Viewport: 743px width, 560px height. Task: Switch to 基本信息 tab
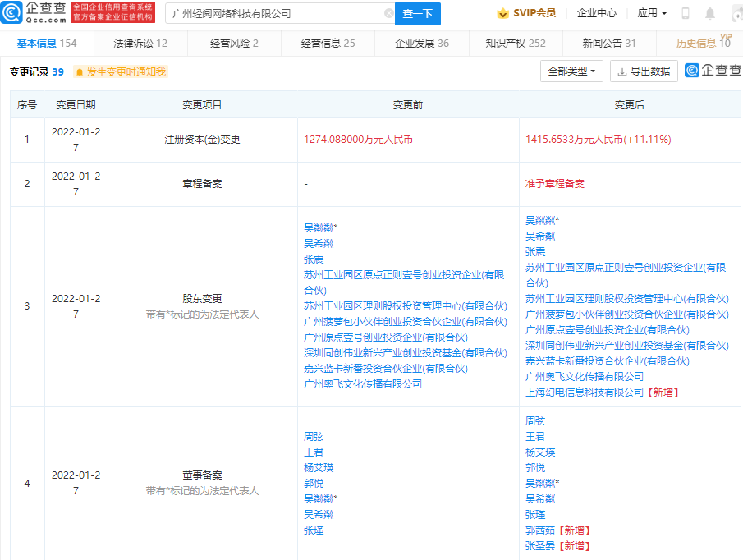(x=47, y=44)
